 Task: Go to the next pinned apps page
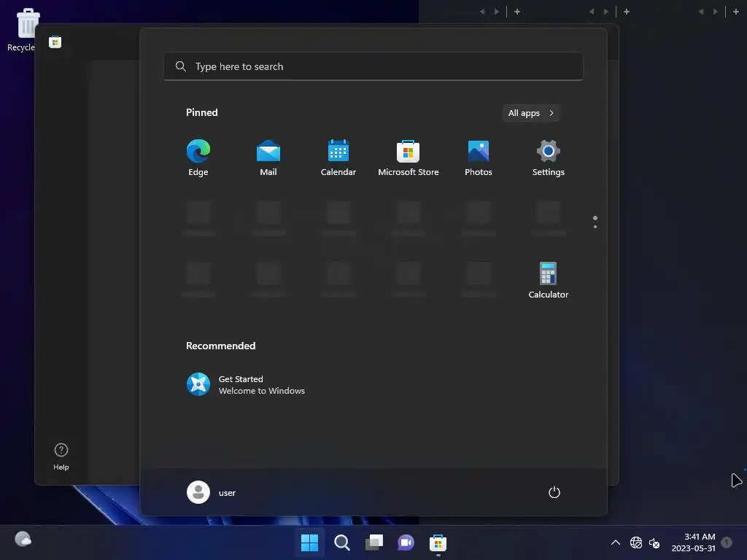(x=595, y=227)
